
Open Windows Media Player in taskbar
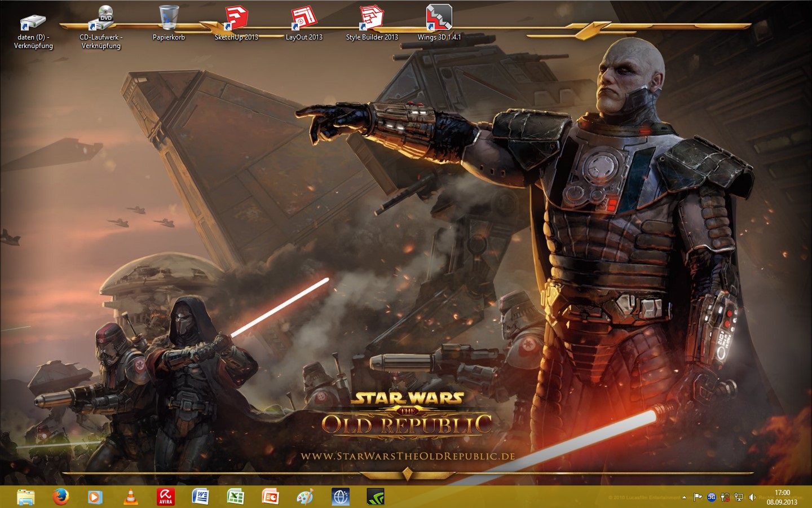click(95, 497)
